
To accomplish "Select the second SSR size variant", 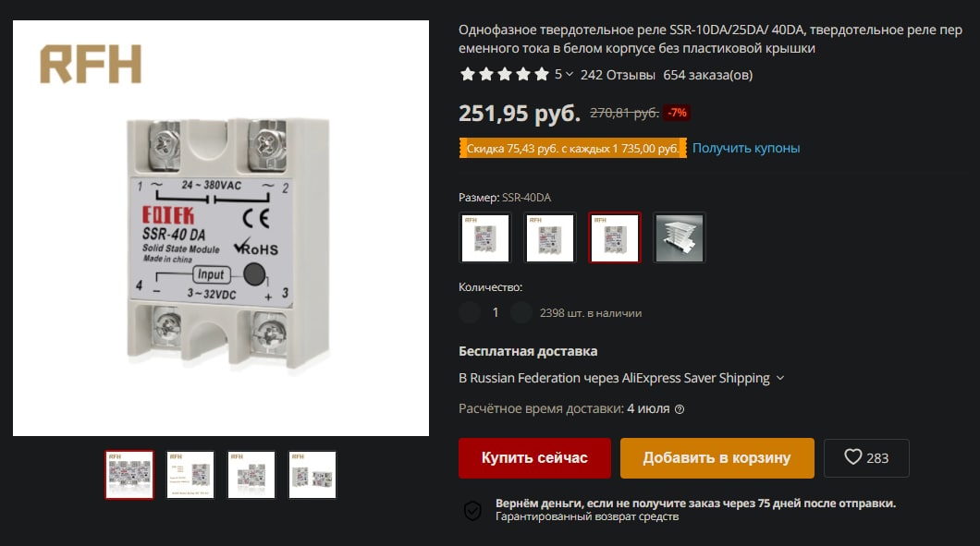I will pos(550,237).
